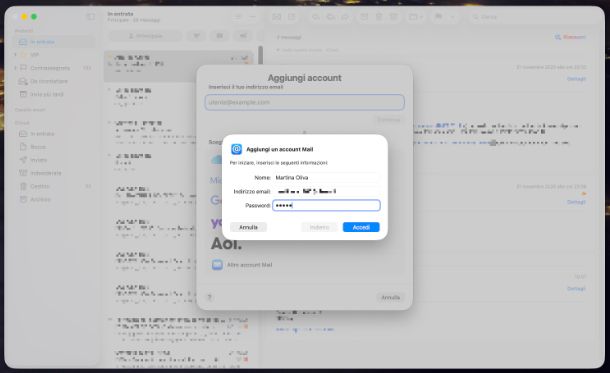Open the Indesiderata mailbox
Screen dimensions: 610x373
pos(54,173)
